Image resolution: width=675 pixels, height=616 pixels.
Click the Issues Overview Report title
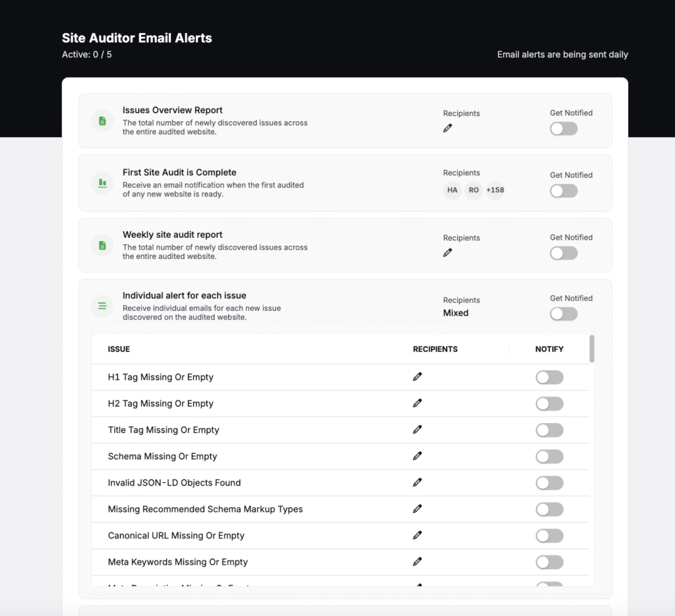click(x=172, y=110)
